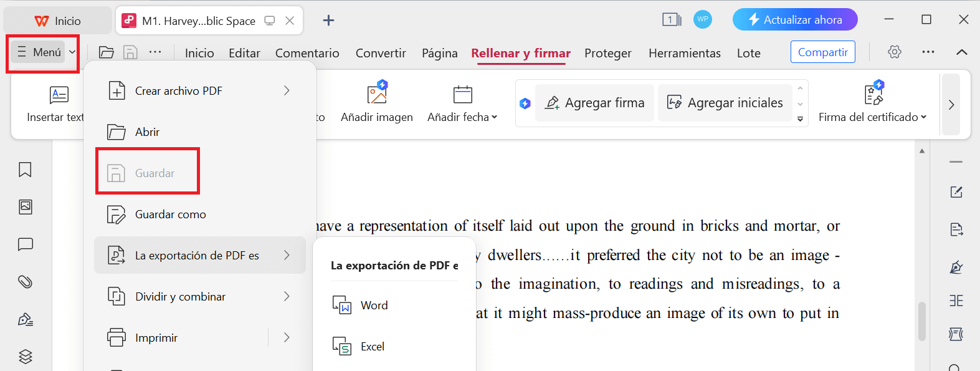Choose Word export option
This screenshot has height=371, width=980.
click(374, 305)
